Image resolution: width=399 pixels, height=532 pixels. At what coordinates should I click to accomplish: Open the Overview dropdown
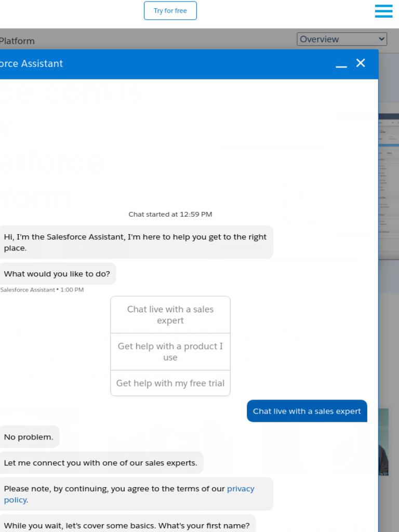[x=342, y=39]
